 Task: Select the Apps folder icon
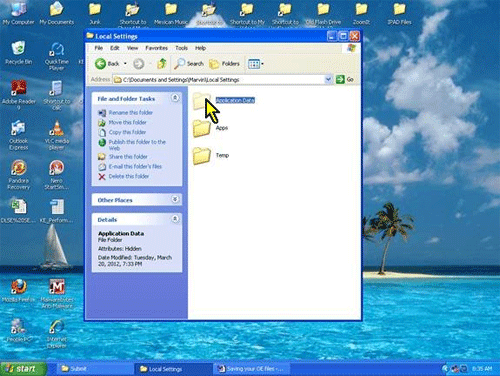(x=202, y=129)
